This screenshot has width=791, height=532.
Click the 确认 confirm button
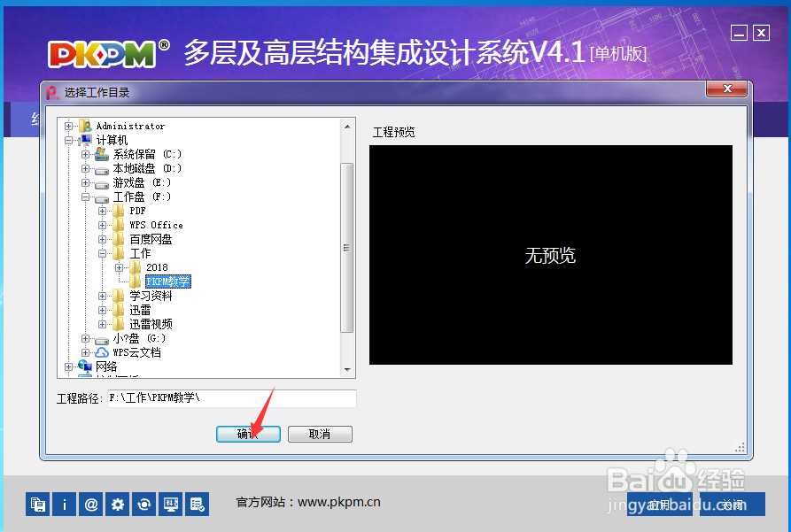click(248, 434)
